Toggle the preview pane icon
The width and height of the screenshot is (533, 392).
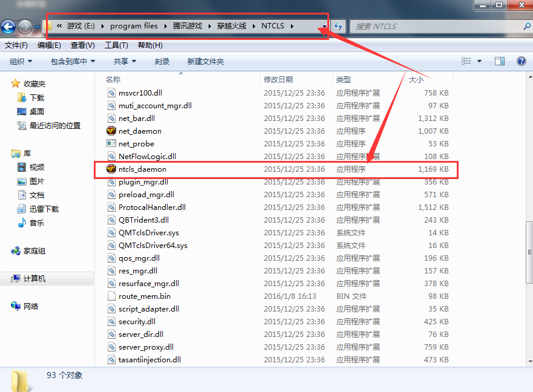(x=499, y=61)
